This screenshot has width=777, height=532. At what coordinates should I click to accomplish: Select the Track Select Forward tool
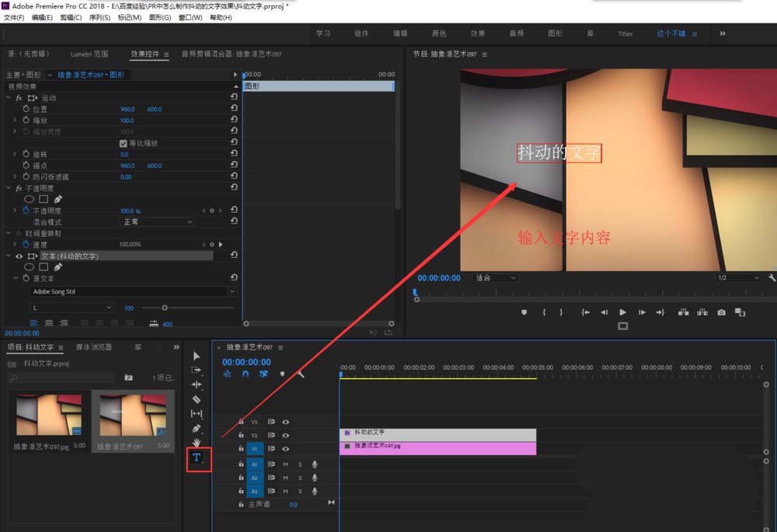click(197, 370)
